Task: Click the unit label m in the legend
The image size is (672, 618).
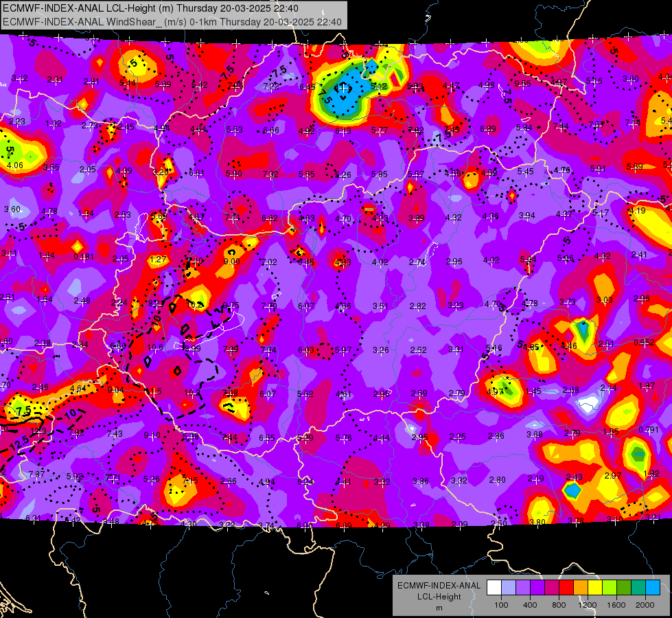Action: pos(439,608)
